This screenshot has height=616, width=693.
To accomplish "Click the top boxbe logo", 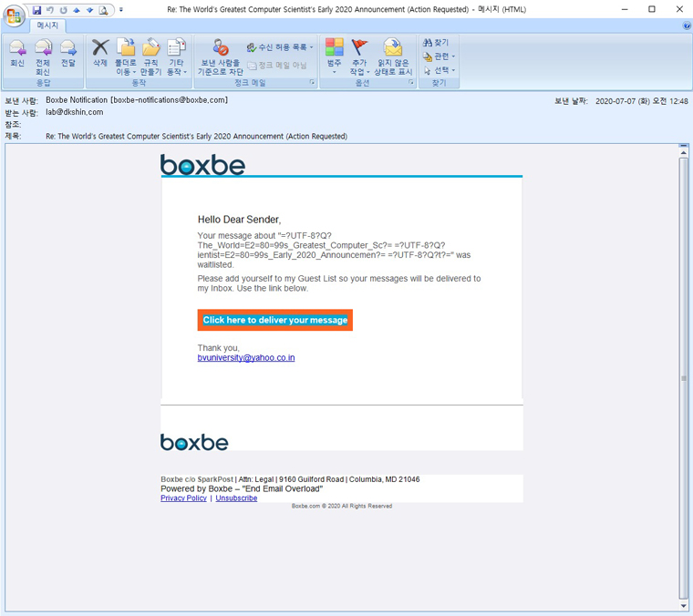I will click(x=202, y=165).
